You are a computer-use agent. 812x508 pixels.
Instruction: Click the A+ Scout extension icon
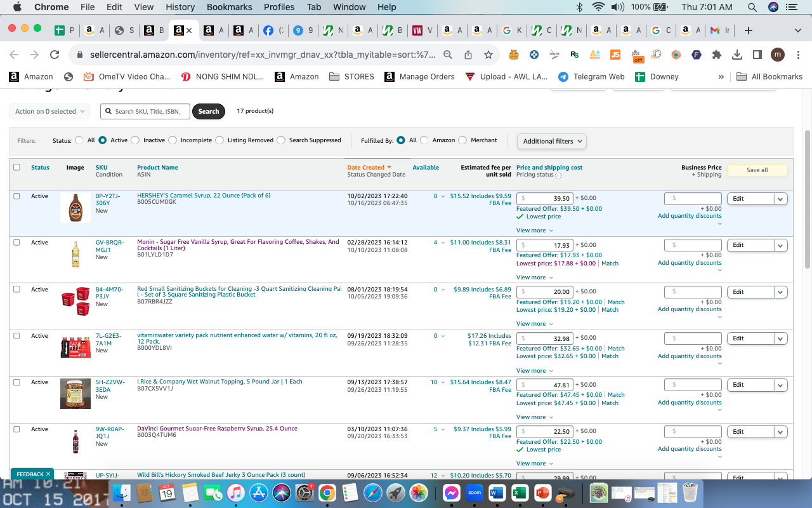[x=595, y=55]
